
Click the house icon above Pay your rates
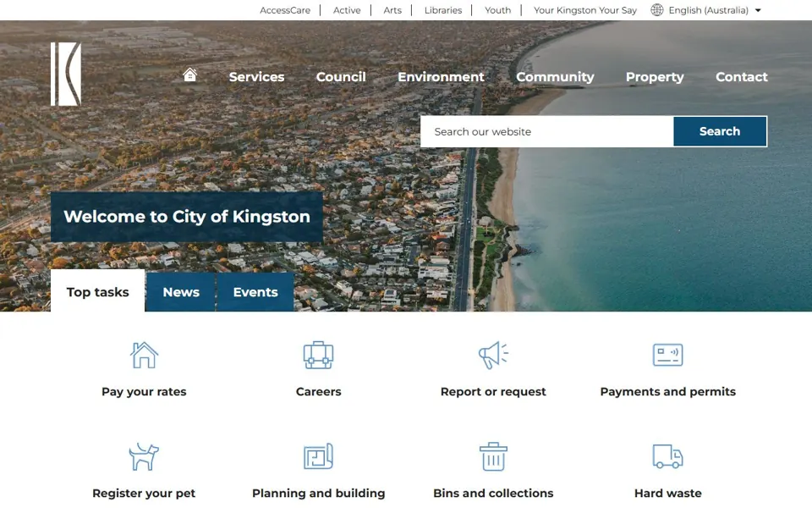pos(144,355)
